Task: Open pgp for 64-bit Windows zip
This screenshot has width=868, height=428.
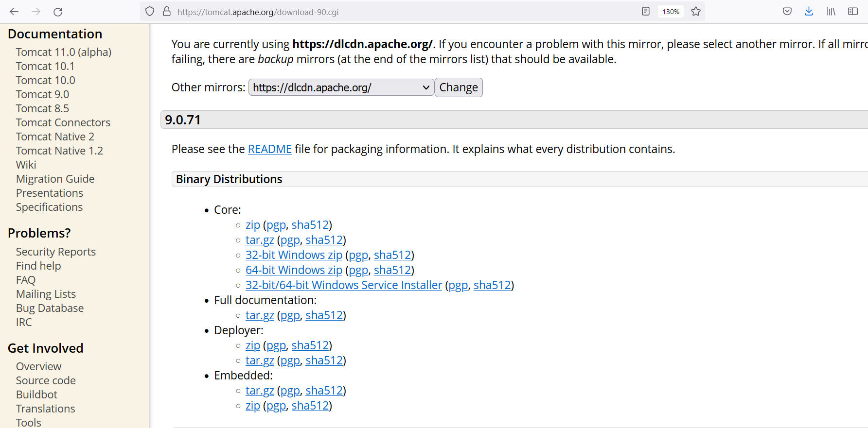Action: pos(358,271)
